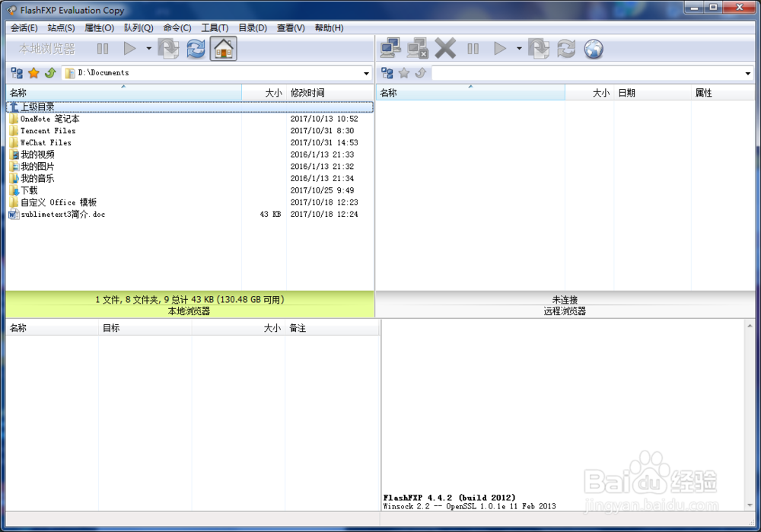
Task: Click the remote pane play button
Action: tap(500, 49)
